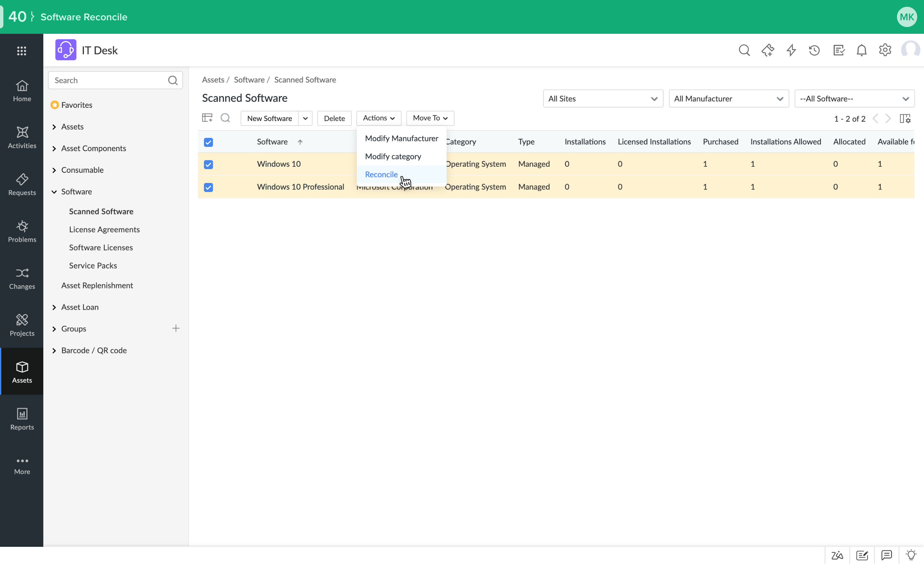
Task: Open Problems module
Action: 22,231
